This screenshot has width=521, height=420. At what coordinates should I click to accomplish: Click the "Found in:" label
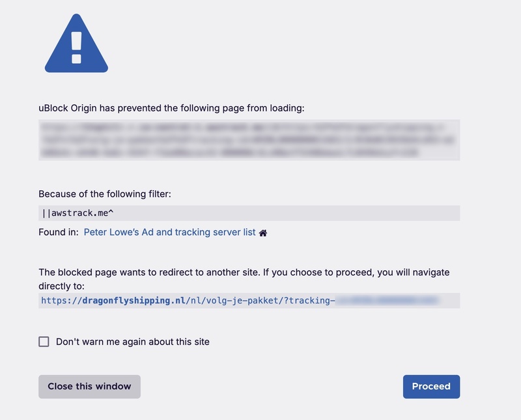click(59, 232)
